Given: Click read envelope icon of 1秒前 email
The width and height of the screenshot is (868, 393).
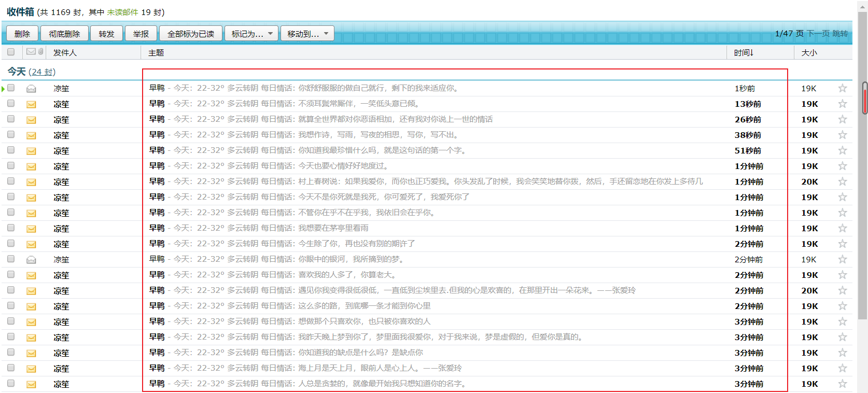Looking at the screenshot, I should tap(31, 89).
